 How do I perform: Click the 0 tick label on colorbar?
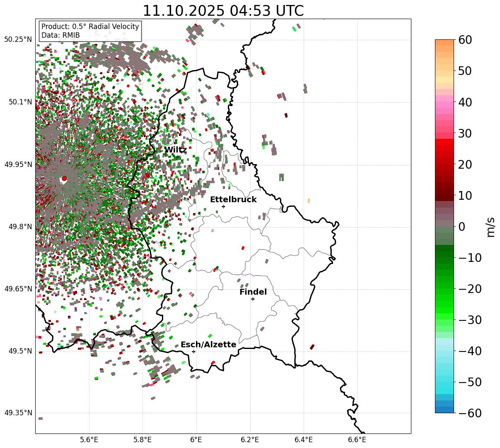[x=462, y=227]
